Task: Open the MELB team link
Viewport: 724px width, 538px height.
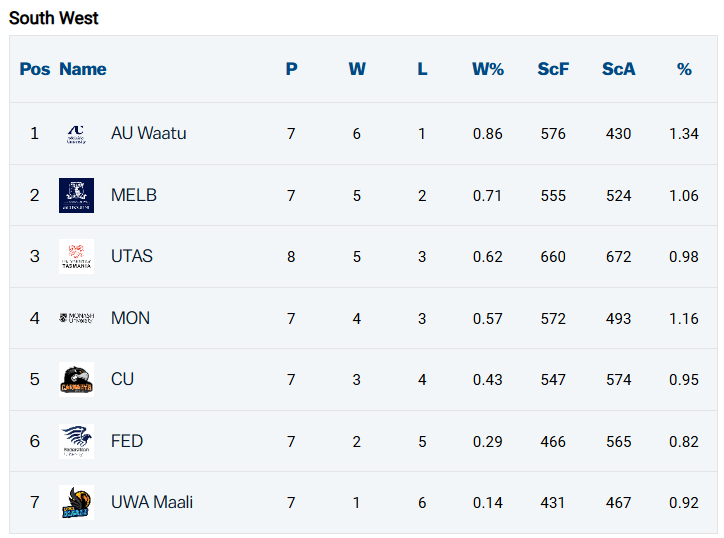Action: (134, 195)
